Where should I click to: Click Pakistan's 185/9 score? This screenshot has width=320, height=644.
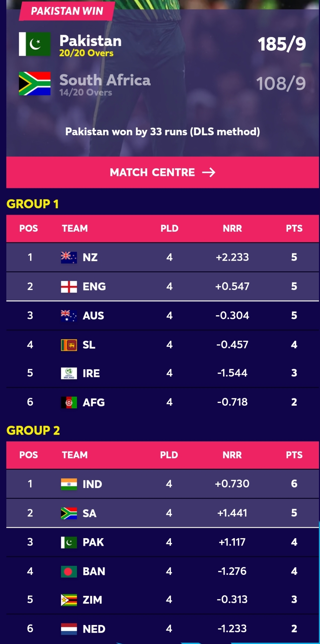coord(282,44)
